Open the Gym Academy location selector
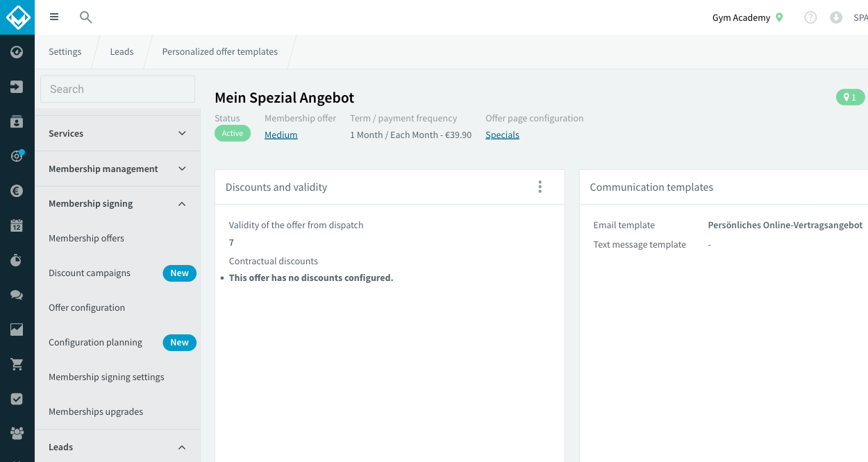This screenshot has width=868, height=462. [x=747, y=18]
